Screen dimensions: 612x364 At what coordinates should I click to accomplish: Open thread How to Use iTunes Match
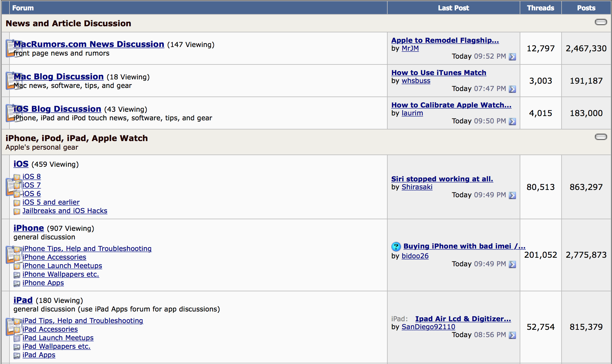coord(439,73)
